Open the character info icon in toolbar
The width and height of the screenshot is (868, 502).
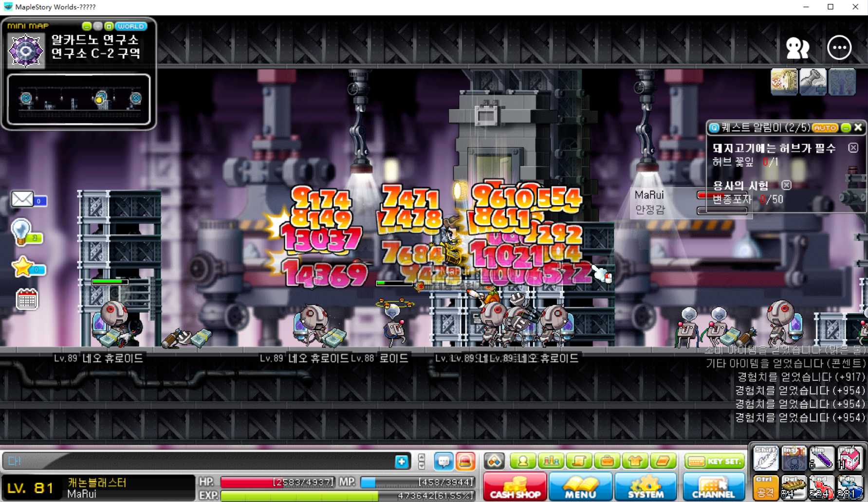(523, 461)
